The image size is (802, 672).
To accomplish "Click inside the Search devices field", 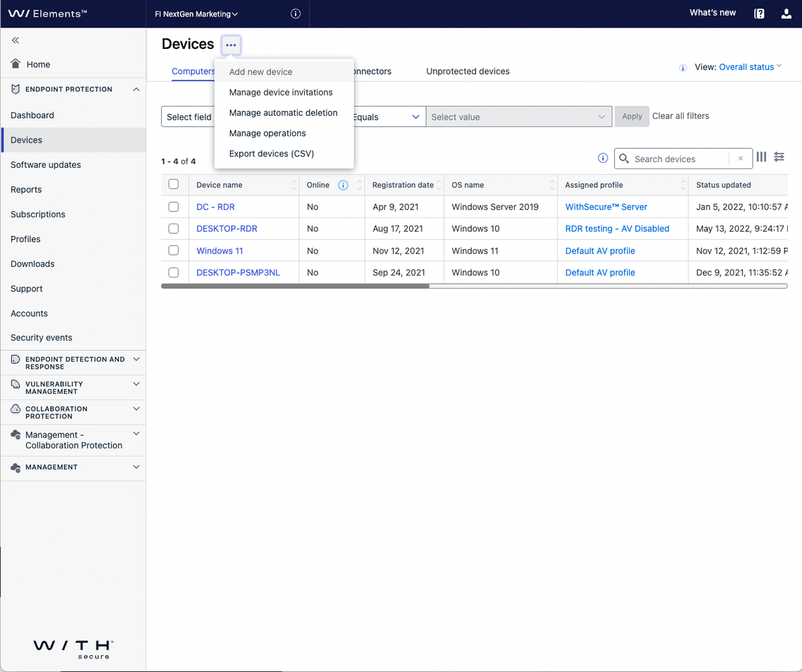I will point(677,158).
